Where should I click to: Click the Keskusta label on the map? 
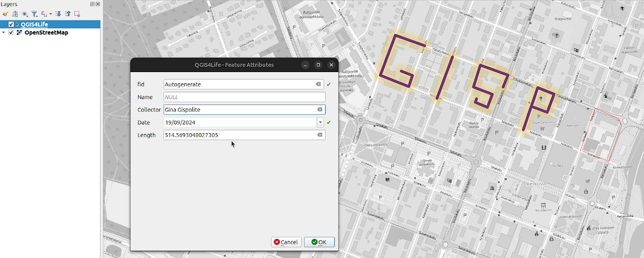tap(536, 183)
